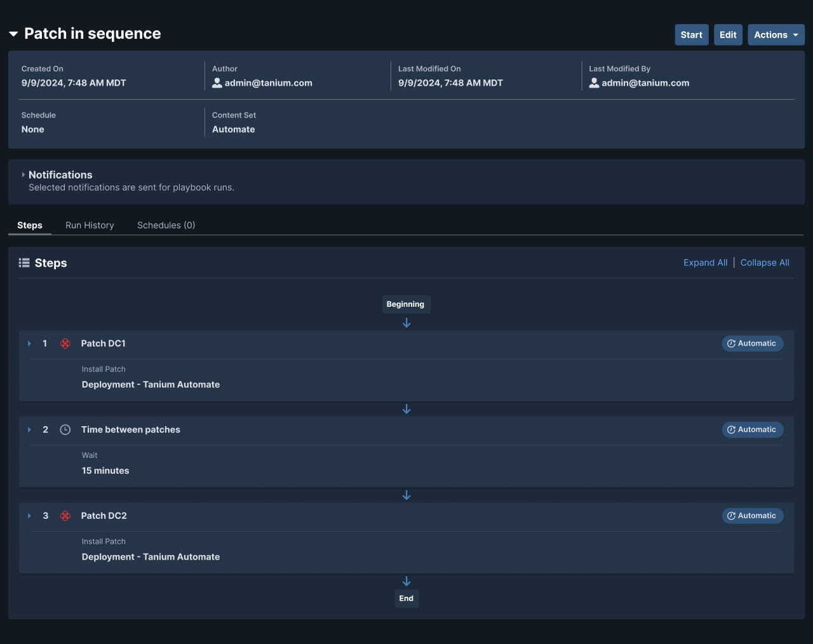This screenshot has width=813, height=644.
Task: Click the Last Modified By user icon
Action: [x=594, y=83]
